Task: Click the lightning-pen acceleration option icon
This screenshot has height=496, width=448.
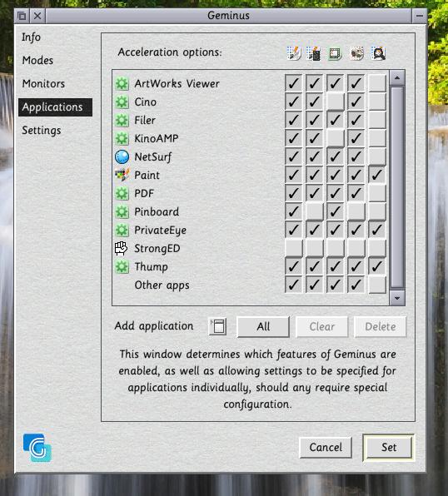Action: [x=293, y=53]
